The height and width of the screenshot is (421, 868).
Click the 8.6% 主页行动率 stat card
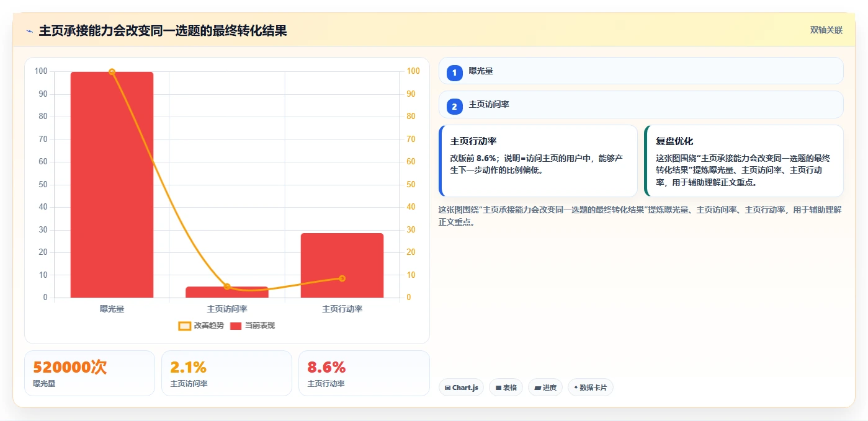coord(364,373)
